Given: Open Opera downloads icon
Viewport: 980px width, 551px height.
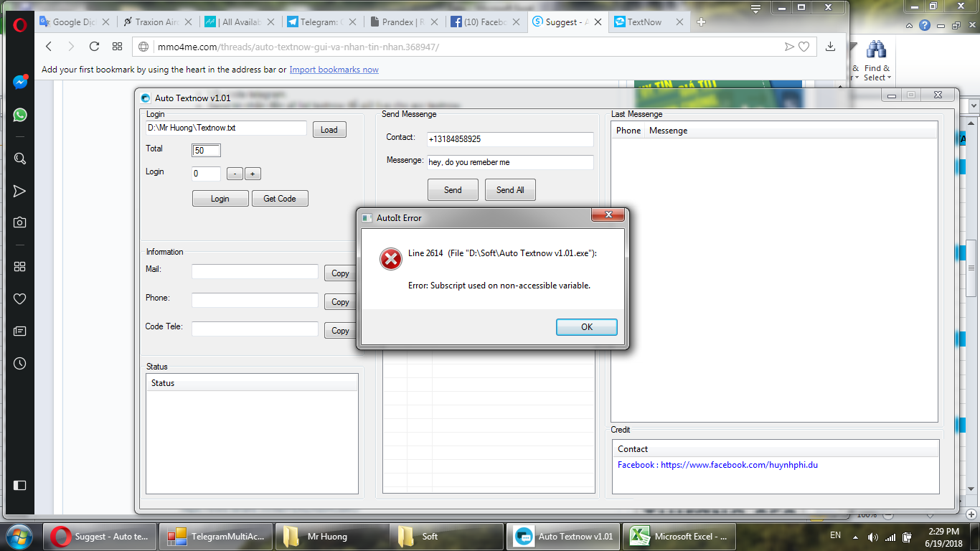Looking at the screenshot, I should tap(830, 47).
